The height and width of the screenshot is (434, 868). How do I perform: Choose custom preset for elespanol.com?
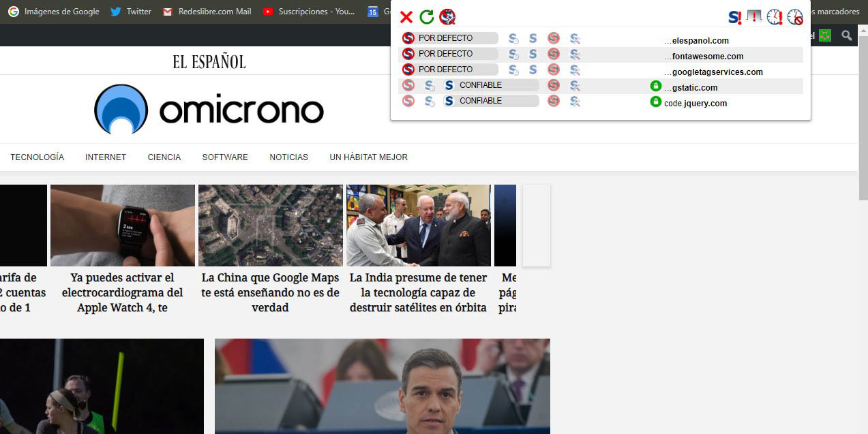coord(575,38)
